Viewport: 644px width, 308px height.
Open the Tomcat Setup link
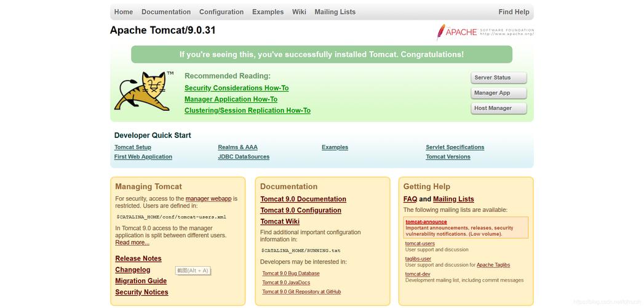pyautogui.click(x=133, y=147)
